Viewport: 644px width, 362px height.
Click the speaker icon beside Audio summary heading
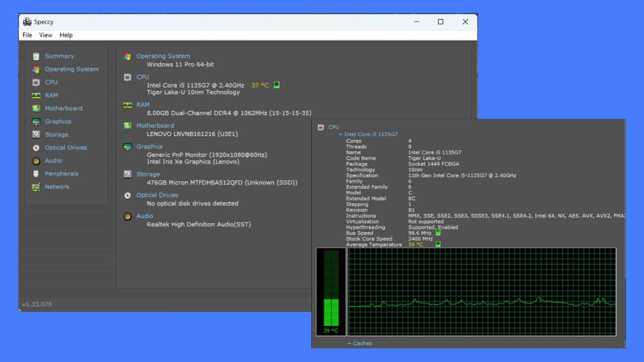coord(128,216)
